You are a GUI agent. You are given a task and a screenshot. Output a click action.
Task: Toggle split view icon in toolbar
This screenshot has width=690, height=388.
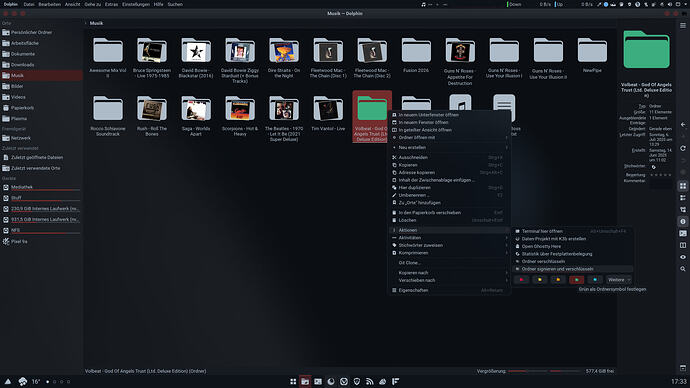pyautogui.click(x=683, y=245)
